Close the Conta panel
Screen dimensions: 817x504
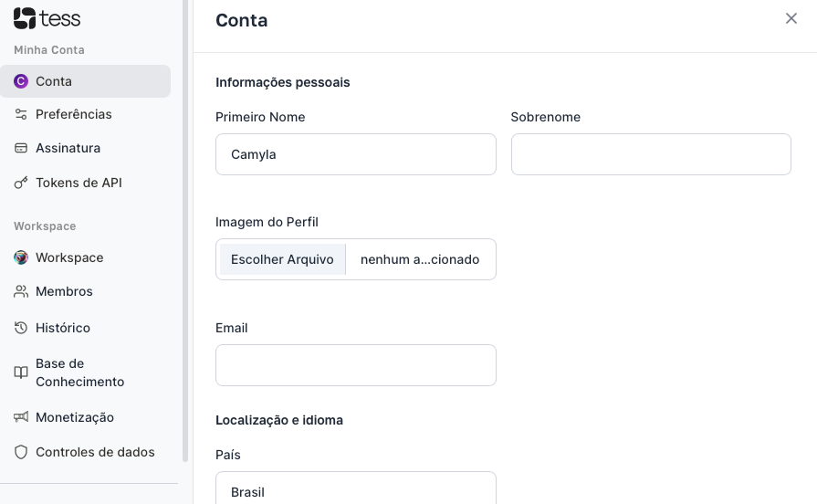point(791,18)
